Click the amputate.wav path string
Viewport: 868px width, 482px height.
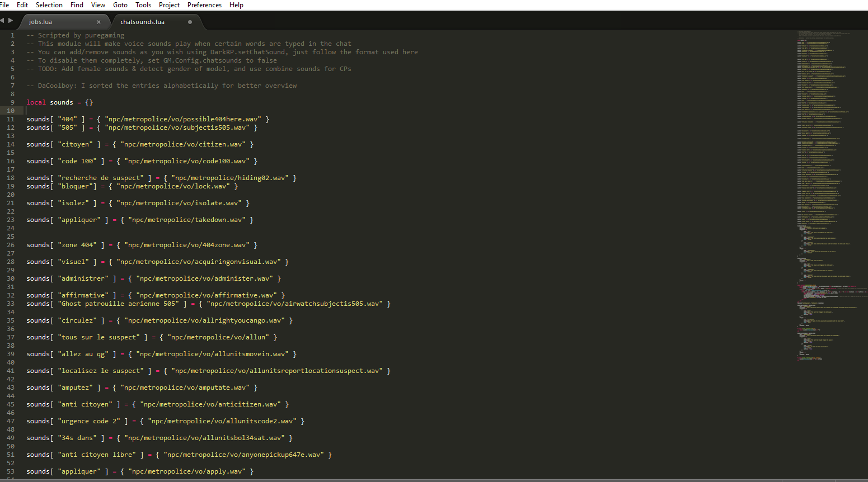(x=185, y=388)
